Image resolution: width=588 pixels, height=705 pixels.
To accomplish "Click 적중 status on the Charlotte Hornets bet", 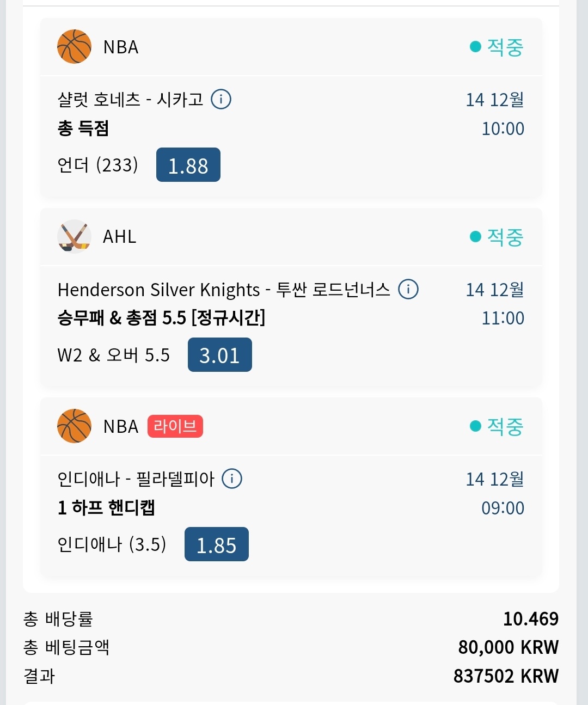I will pos(497,47).
